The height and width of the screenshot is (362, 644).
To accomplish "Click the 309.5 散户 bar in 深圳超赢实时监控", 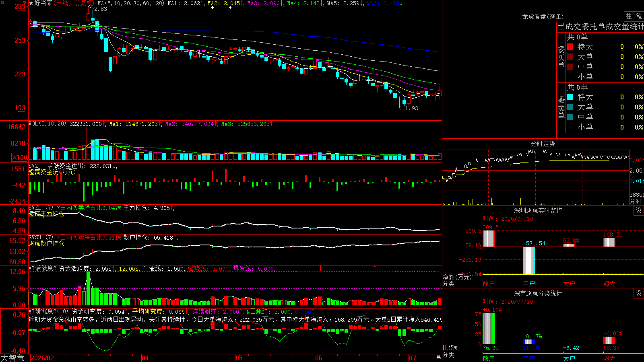I will pos(489,238).
